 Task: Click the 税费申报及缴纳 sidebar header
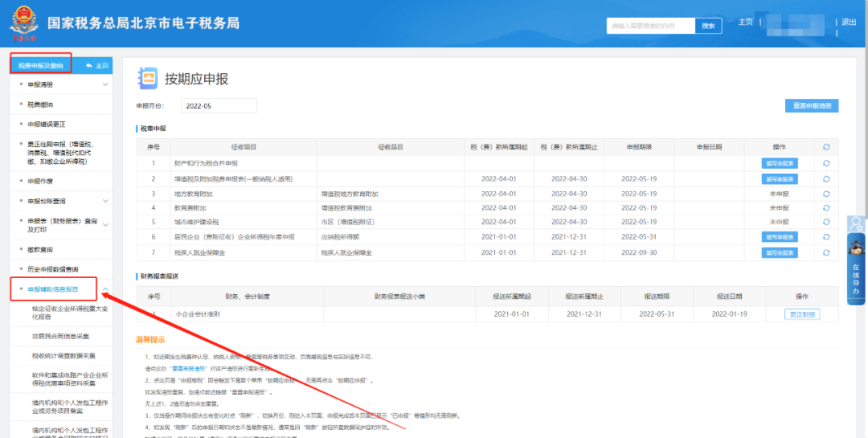[x=41, y=66]
